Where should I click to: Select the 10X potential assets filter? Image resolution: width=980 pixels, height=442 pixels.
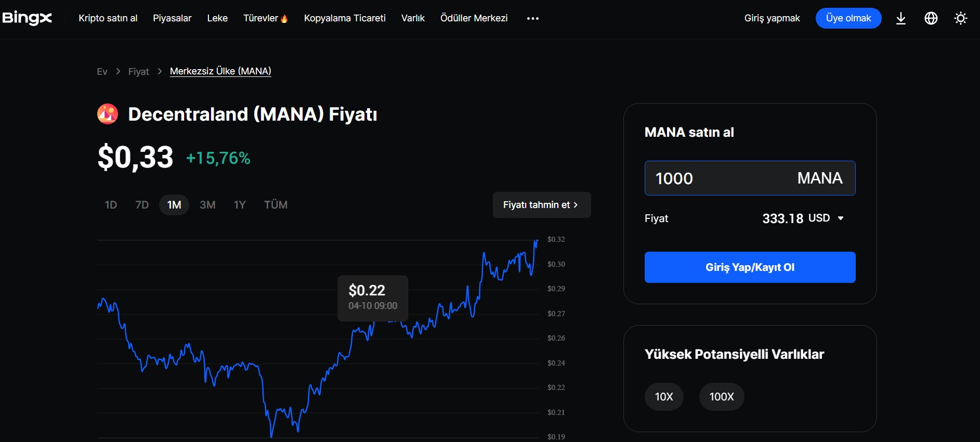[664, 397]
